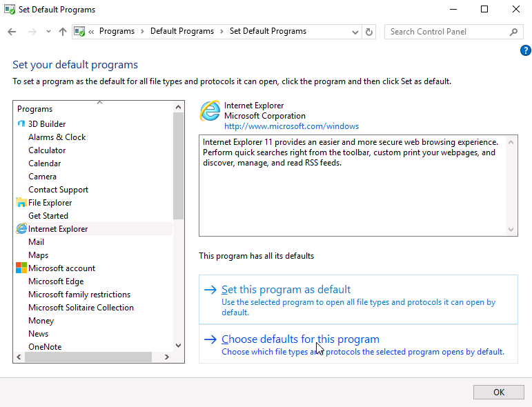Open Help with the blue question icon
This screenshot has width=532, height=407.
pos(526,50)
